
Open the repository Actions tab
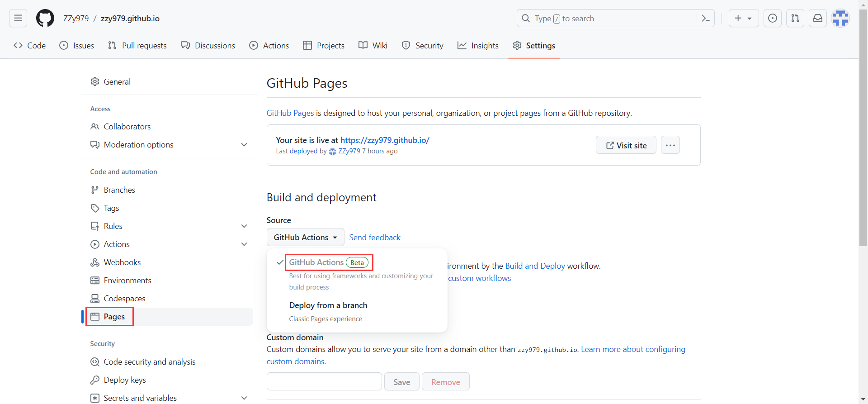[269, 45]
